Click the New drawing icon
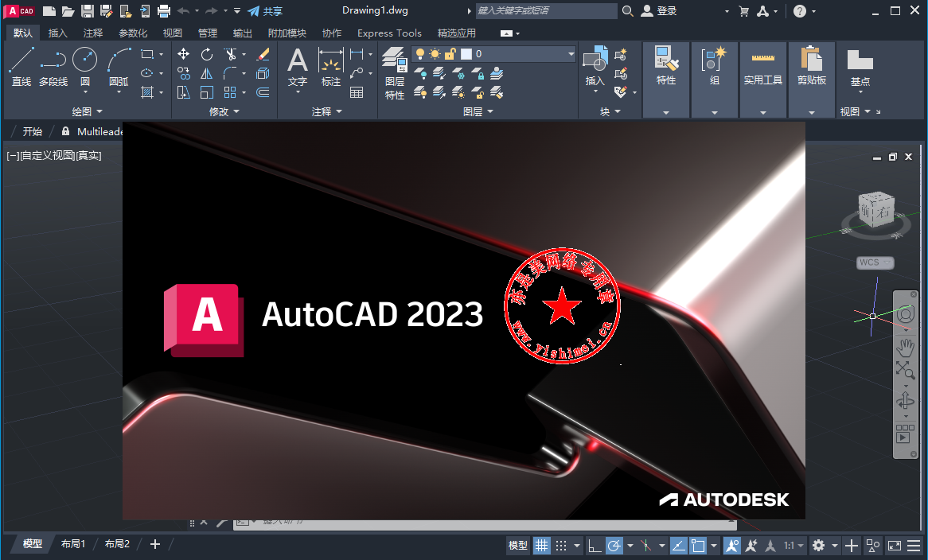Image resolution: width=928 pixels, height=560 pixels. click(x=49, y=10)
